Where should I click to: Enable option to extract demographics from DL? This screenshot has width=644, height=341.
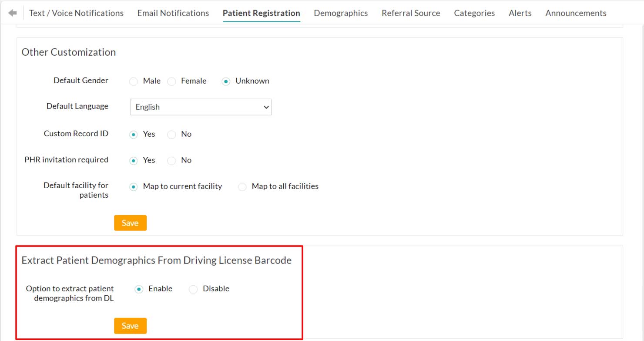pyautogui.click(x=138, y=289)
